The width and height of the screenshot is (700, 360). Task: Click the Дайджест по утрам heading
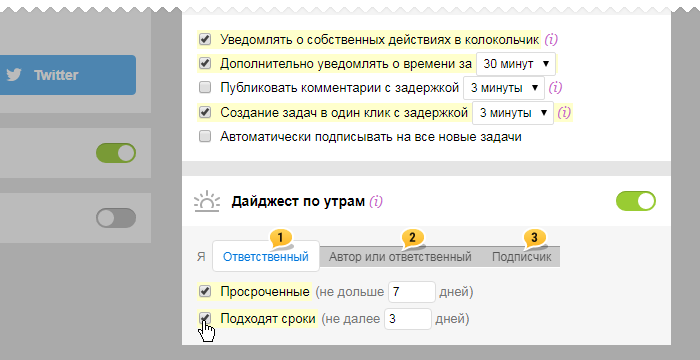coord(298,201)
